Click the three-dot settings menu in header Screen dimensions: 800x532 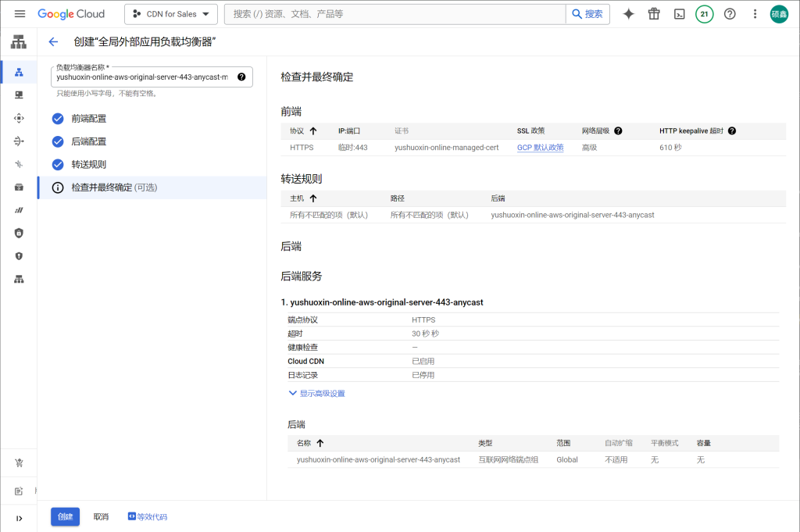coord(755,14)
